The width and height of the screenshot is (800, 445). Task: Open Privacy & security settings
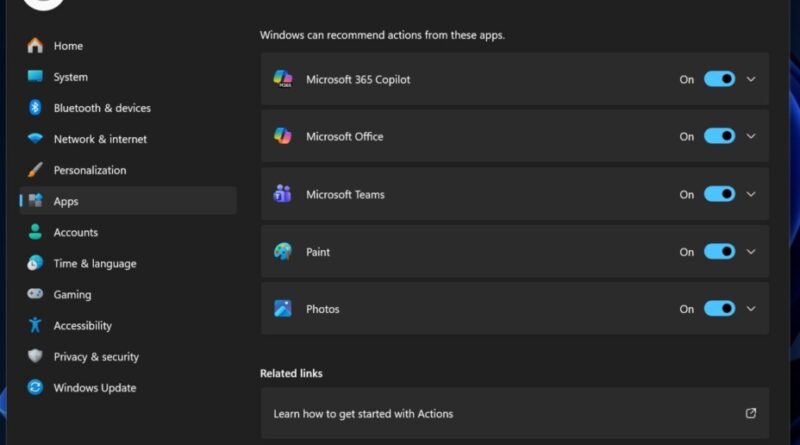click(x=128, y=357)
